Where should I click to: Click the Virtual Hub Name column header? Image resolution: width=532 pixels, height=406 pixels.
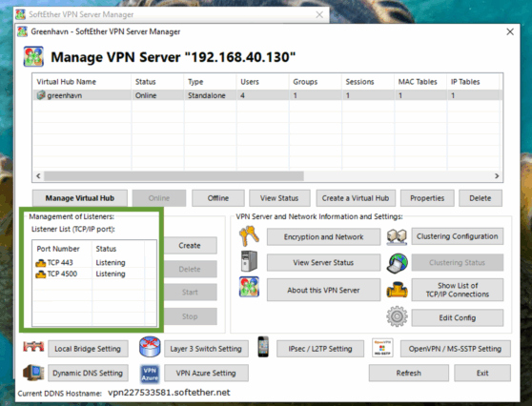click(82, 82)
